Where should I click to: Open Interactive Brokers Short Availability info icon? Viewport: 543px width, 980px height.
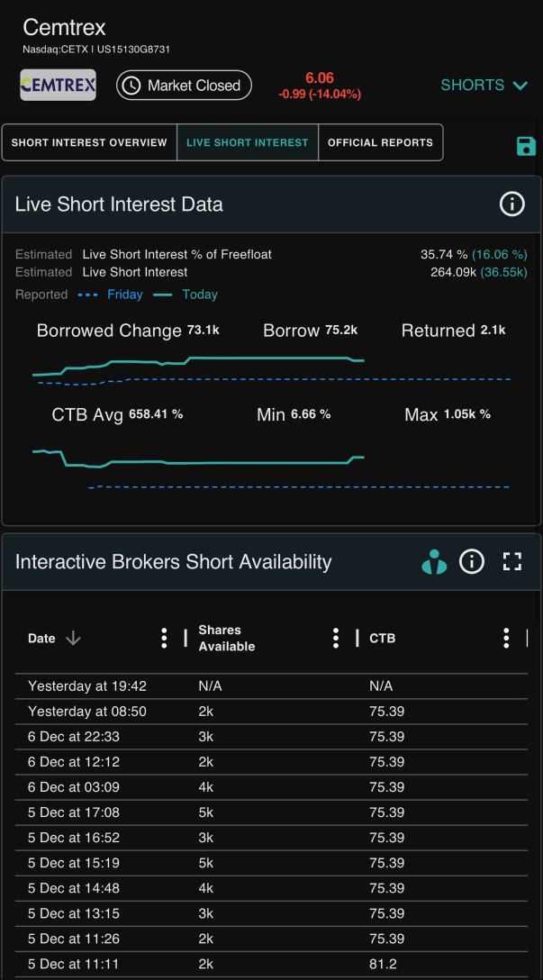pos(472,561)
